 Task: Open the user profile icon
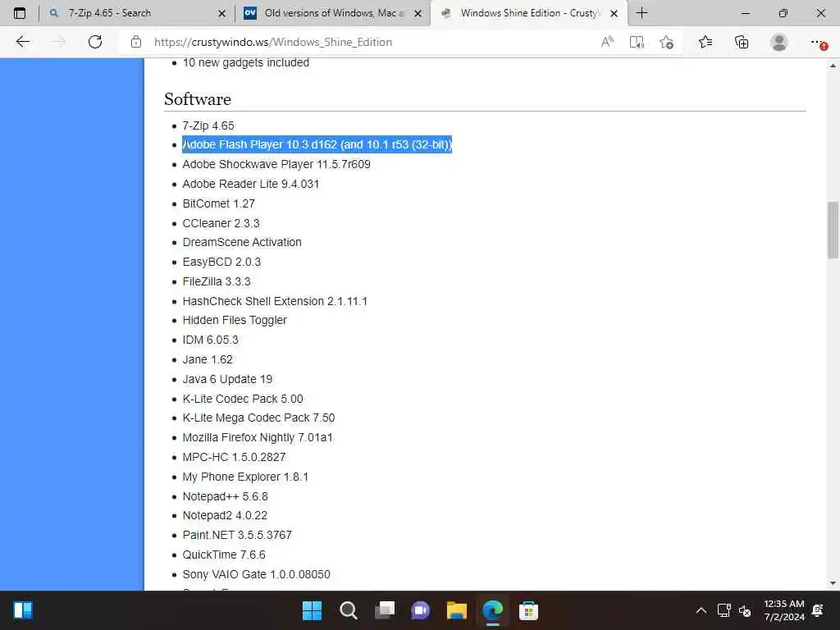779,42
